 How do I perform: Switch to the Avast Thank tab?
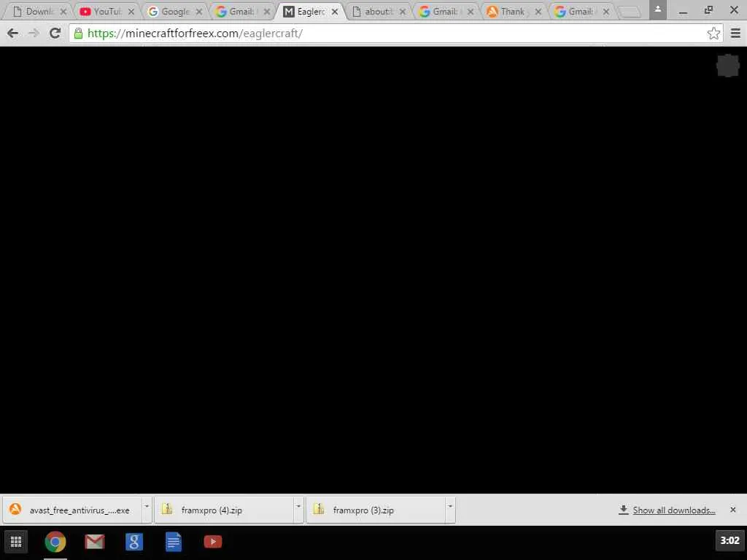pyautogui.click(x=513, y=12)
